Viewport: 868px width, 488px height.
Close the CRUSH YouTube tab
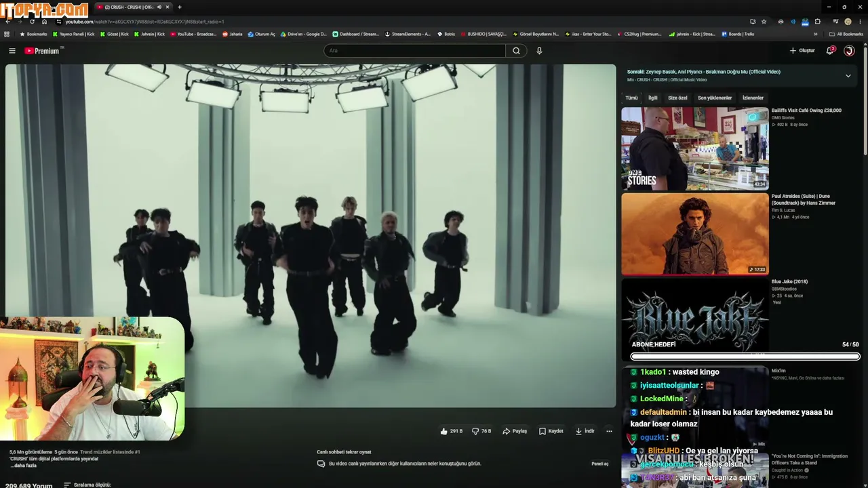click(x=167, y=7)
